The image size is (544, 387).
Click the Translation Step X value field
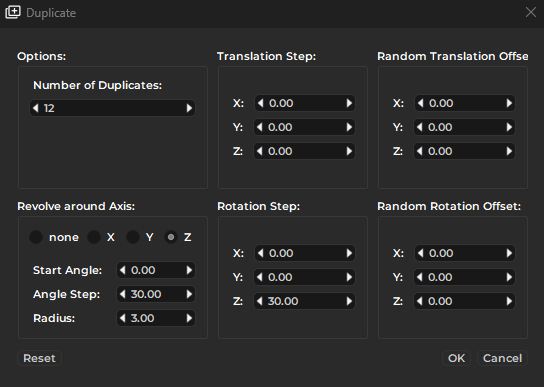pos(305,103)
